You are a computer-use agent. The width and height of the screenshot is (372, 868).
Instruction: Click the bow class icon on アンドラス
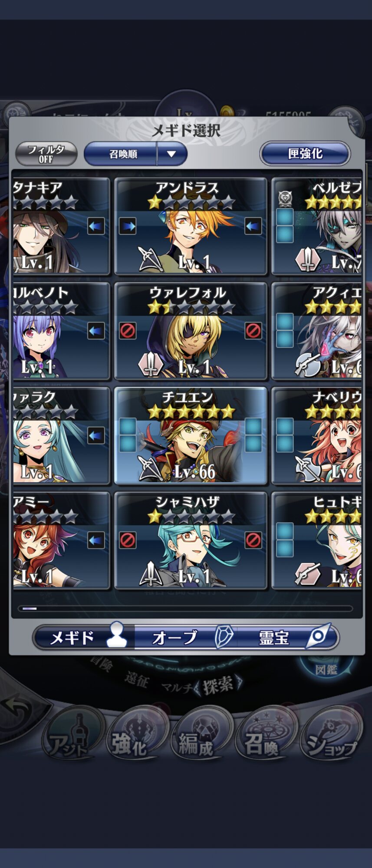150,259
